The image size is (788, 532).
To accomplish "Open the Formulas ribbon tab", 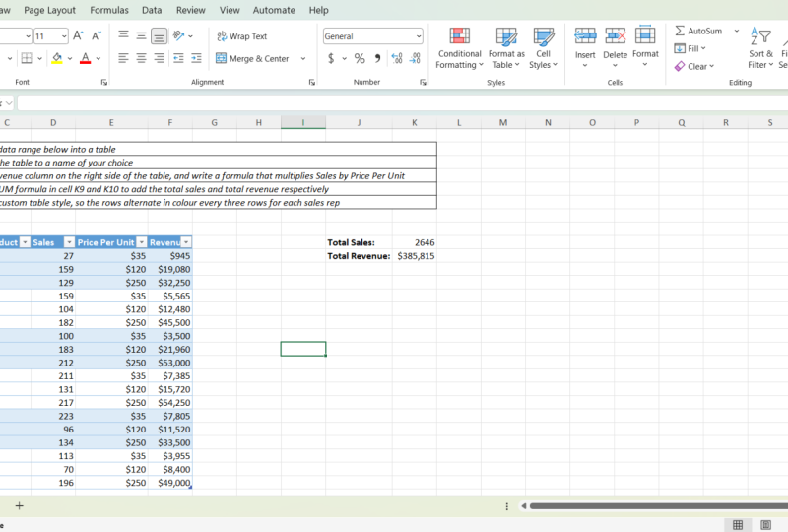I will click(109, 10).
